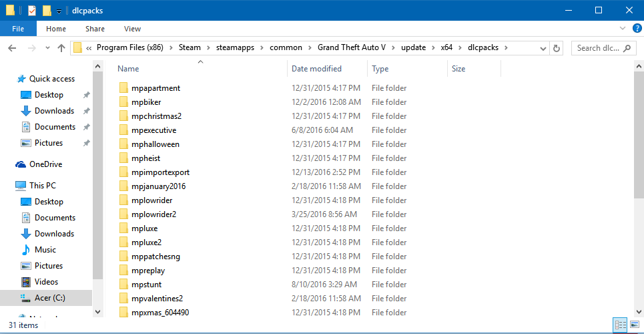Image resolution: width=644 pixels, height=334 pixels.
Task: Open pinned Documents under Quick access
Action: tap(55, 127)
